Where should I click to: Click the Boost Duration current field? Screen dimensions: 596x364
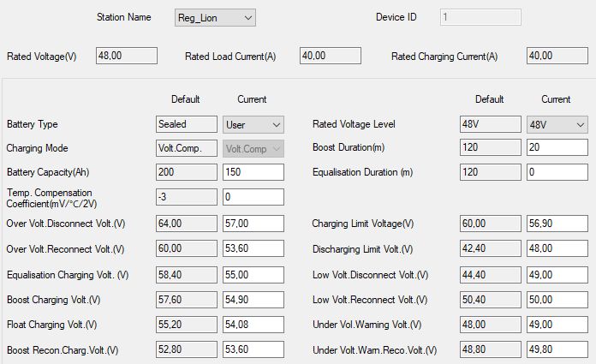pos(557,148)
